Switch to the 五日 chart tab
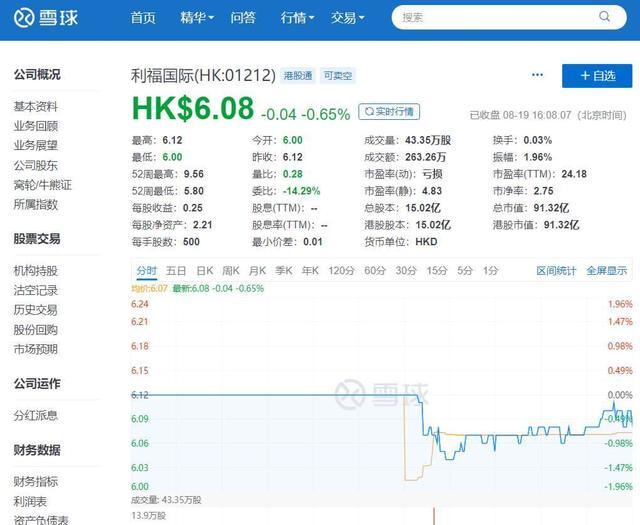 coord(176,271)
